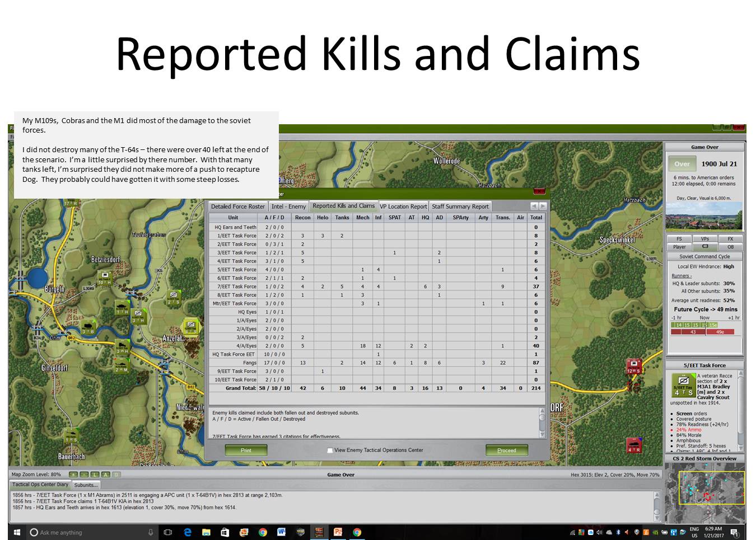Click the 7/EET Task Force table row
The image size is (756, 540).
pos(376,287)
